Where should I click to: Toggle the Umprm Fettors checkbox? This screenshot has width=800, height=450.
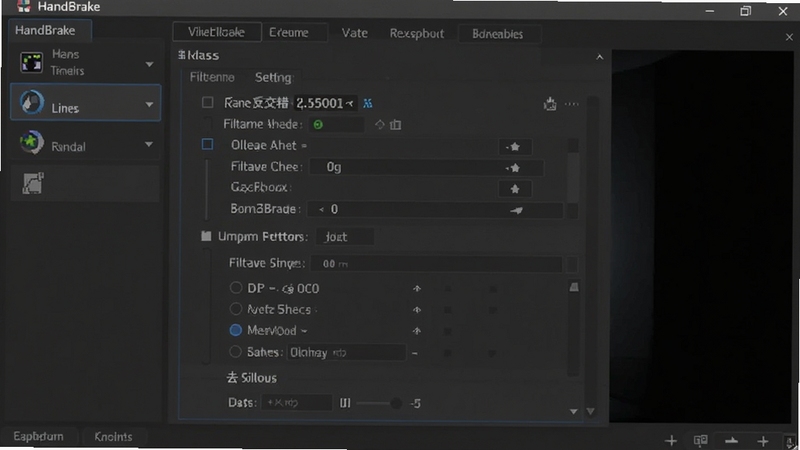click(206, 236)
